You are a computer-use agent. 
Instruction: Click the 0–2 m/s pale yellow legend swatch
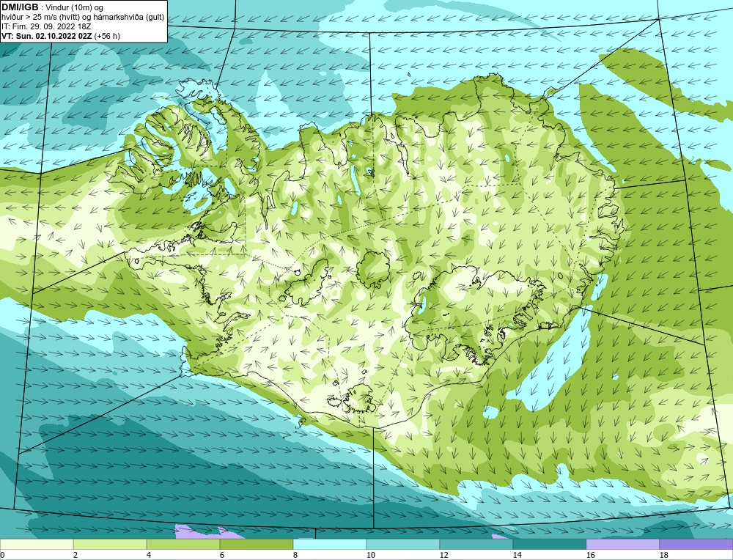tap(37, 544)
